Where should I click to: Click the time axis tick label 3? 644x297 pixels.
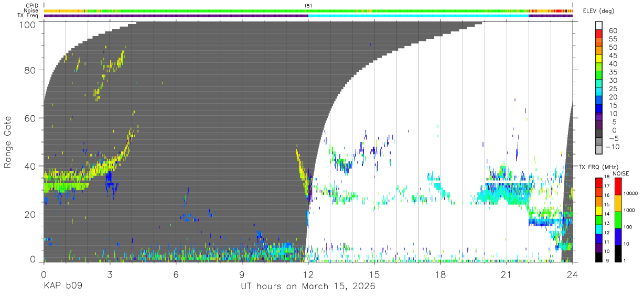pyautogui.click(x=110, y=274)
